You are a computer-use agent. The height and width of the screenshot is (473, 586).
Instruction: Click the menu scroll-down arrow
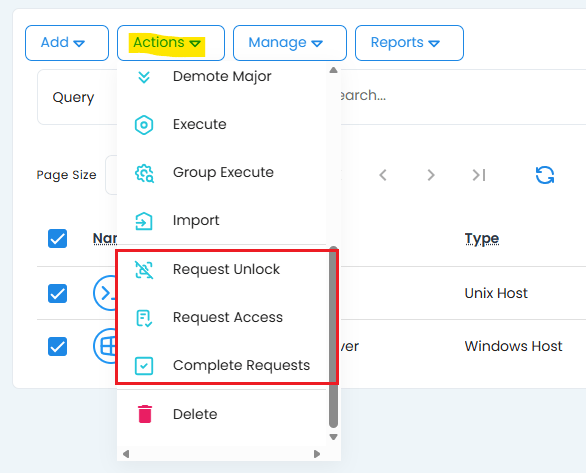tap(333, 437)
